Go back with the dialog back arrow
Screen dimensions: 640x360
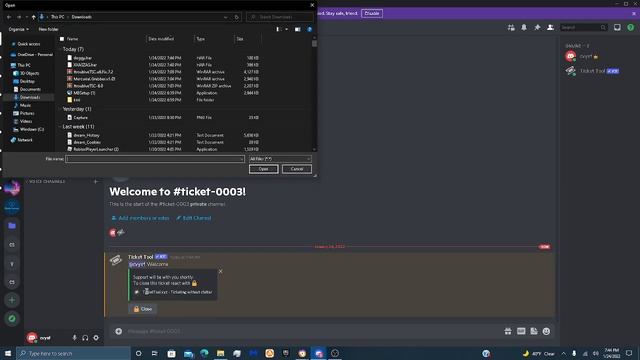(9, 17)
